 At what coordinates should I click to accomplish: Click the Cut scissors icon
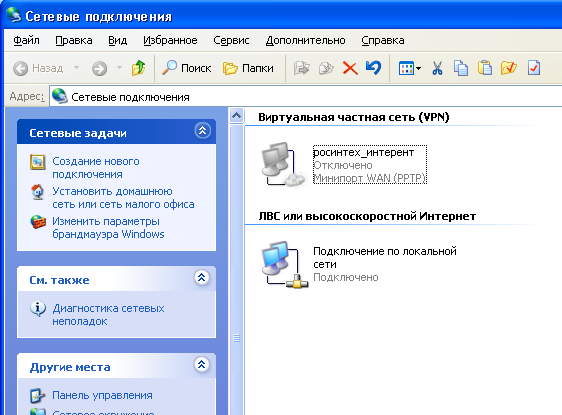pyautogui.click(x=437, y=68)
